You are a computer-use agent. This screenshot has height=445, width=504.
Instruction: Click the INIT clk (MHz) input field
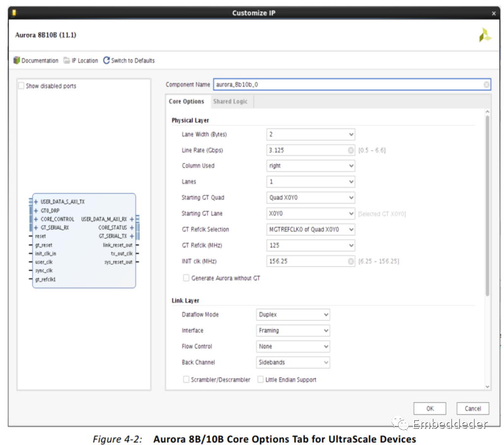point(310,261)
